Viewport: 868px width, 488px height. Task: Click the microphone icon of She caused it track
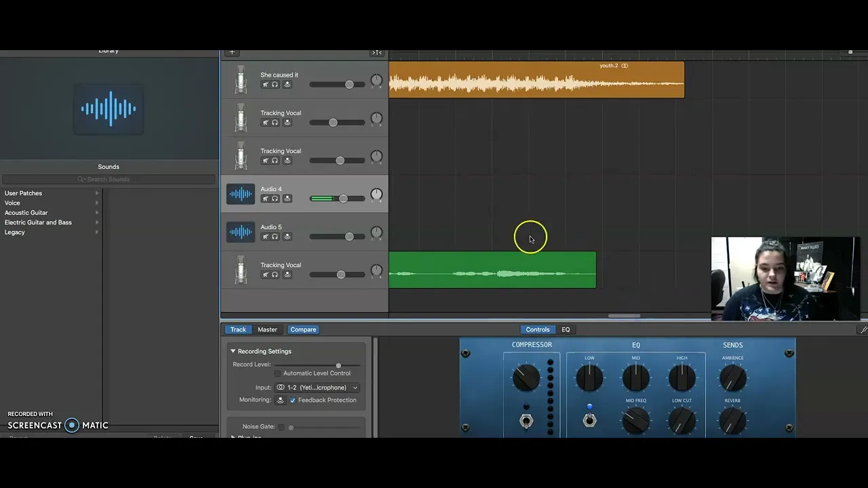[x=241, y=80]
